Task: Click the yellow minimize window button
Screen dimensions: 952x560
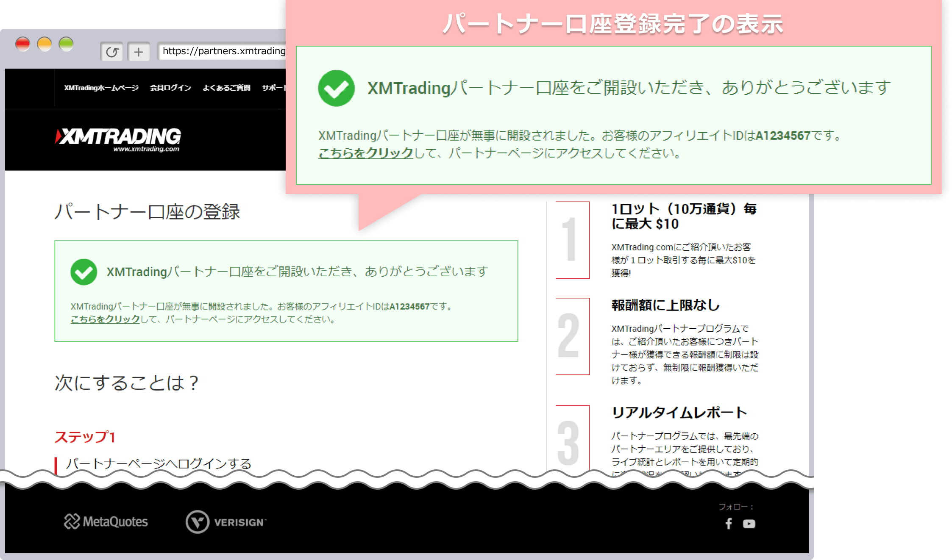Action: click(44, 44)
